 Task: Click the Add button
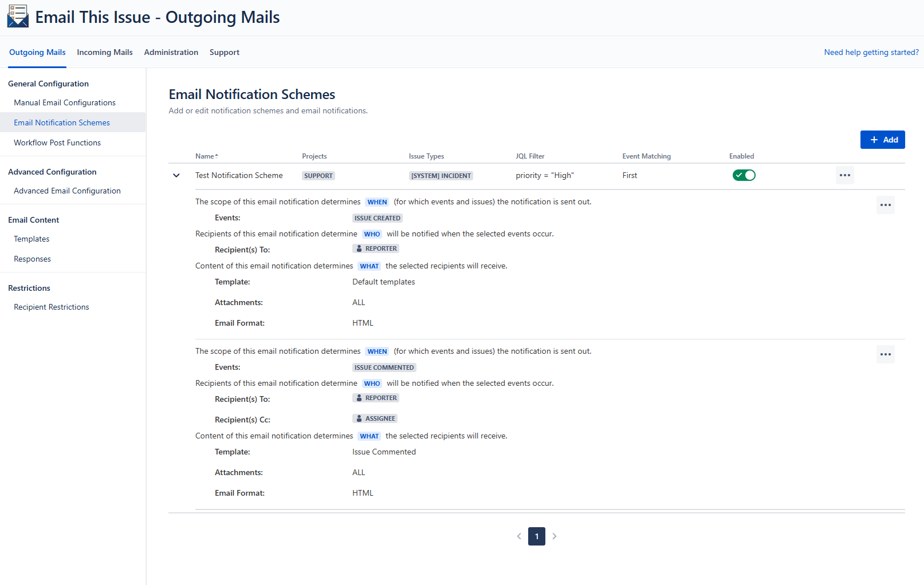[882, 140]
